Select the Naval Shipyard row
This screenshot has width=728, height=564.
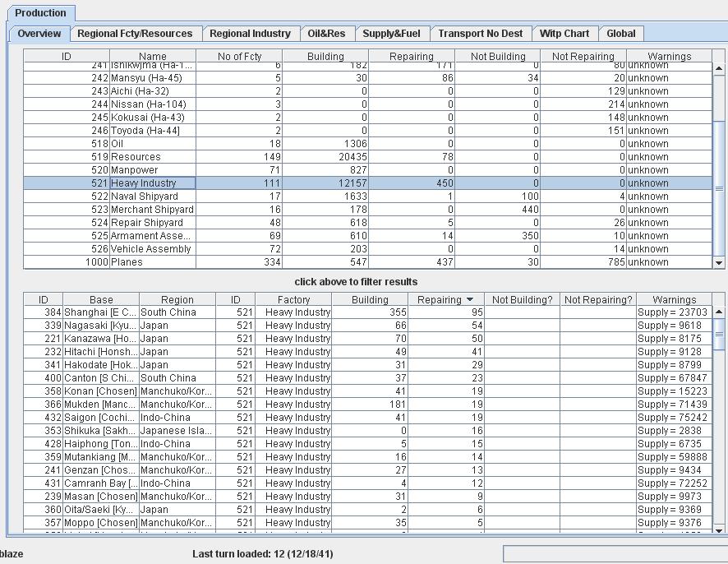coord(367,196)
